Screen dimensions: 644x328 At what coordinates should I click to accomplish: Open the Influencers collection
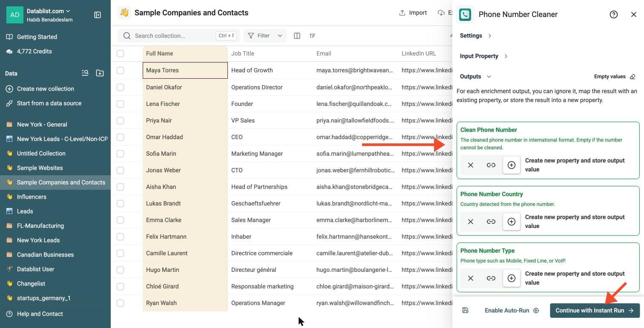coord(55,197)
